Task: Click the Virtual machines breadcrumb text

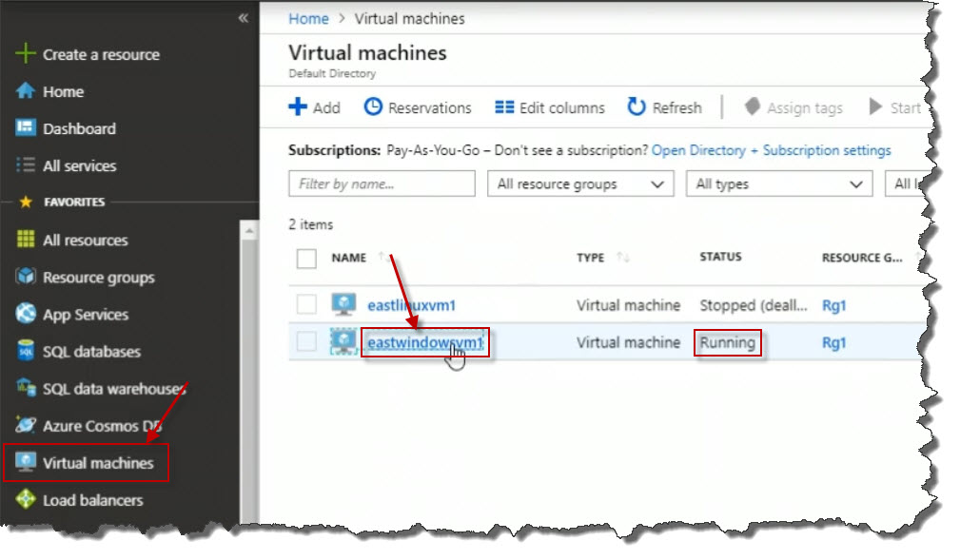Action: click(x=409, y=19)
